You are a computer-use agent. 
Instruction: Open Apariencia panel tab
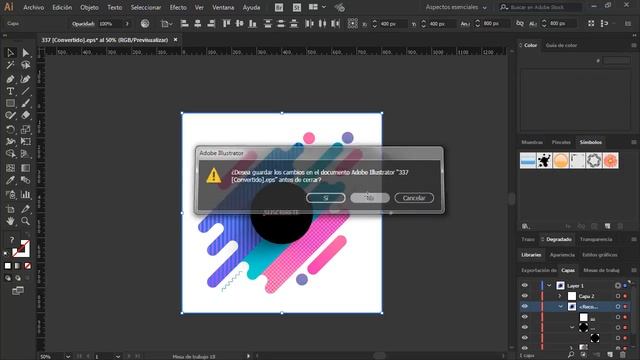coord(562,255)
